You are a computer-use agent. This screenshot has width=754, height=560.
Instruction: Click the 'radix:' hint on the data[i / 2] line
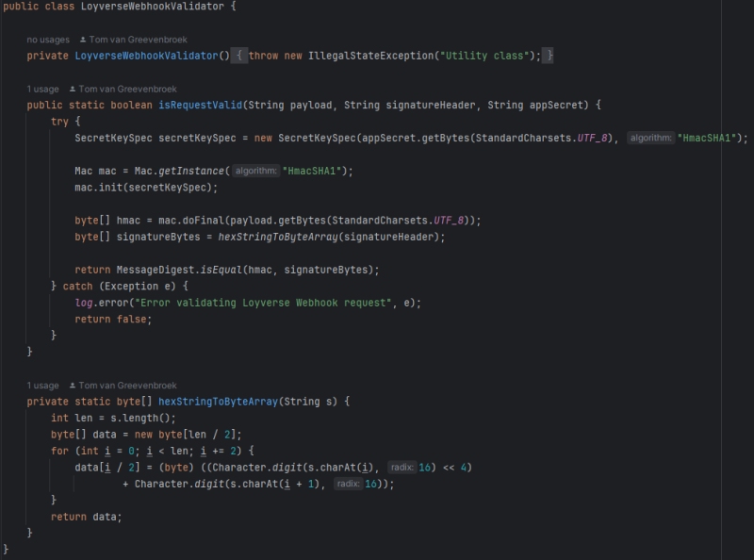coord(402,467)
